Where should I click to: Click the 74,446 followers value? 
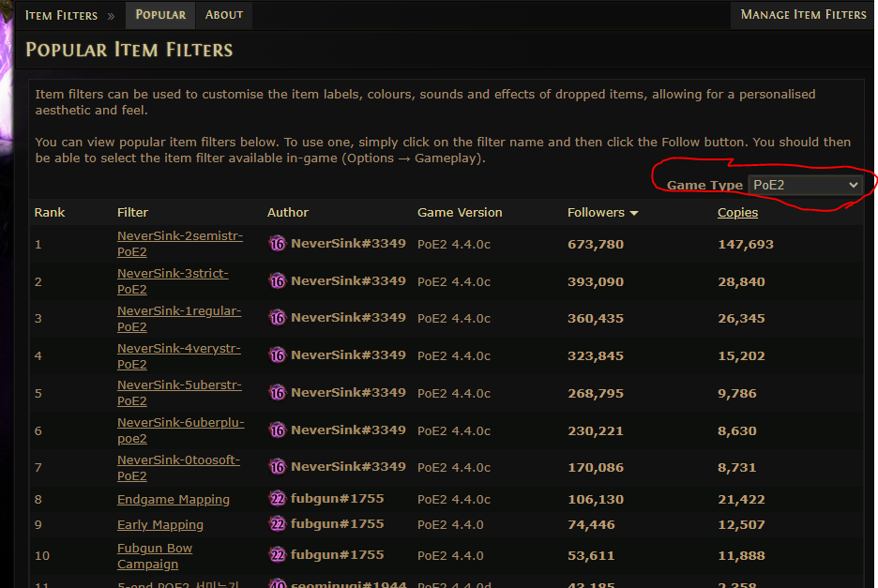(591, 525)
